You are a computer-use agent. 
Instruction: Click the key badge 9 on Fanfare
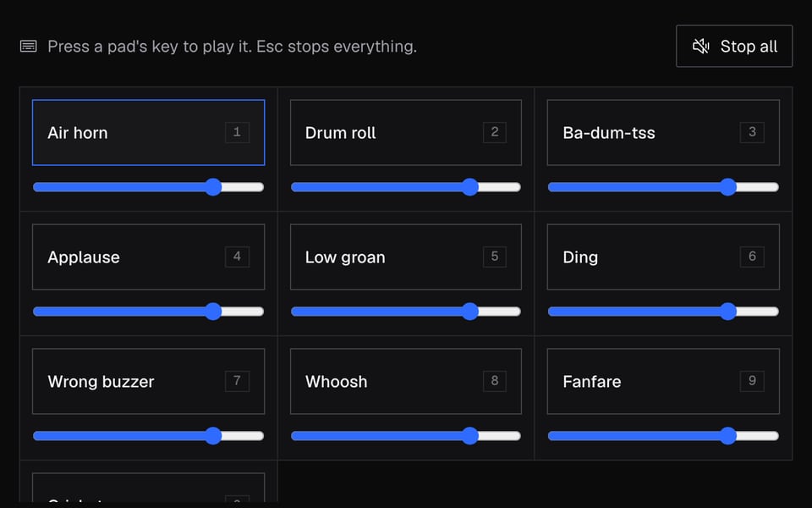point(752,381)
